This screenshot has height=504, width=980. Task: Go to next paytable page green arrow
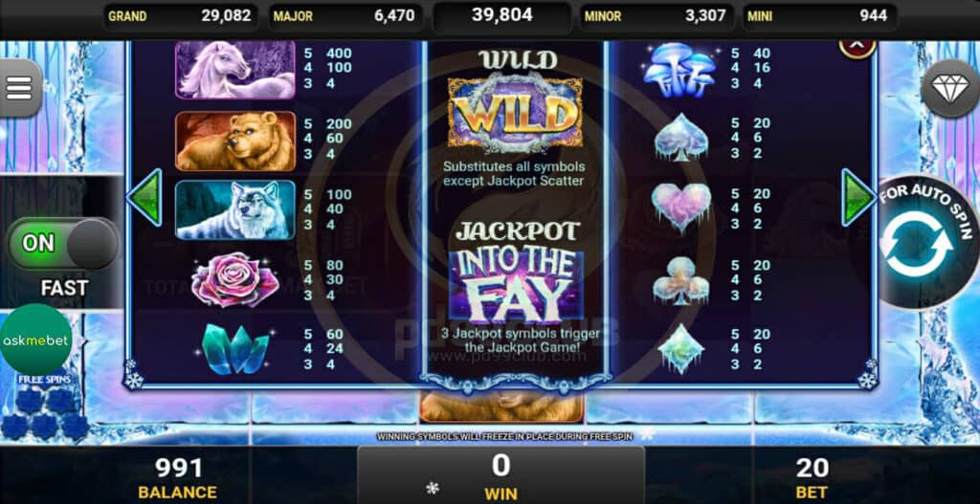coord(857,197)
